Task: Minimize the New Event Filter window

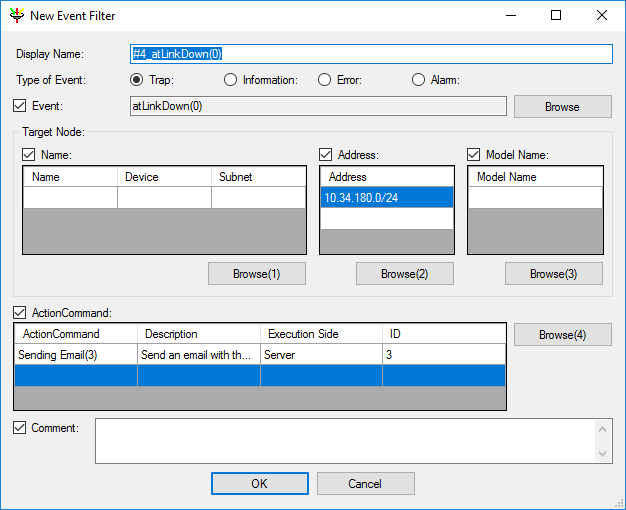Action: (x=511, y=16)
